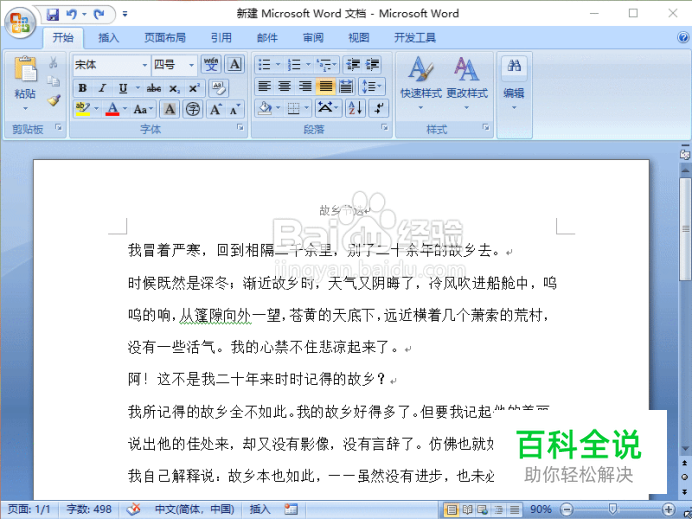Add a character border
The height and width of the screenshot is (519, 692).
pyautogui.click(x=235, y=64)
